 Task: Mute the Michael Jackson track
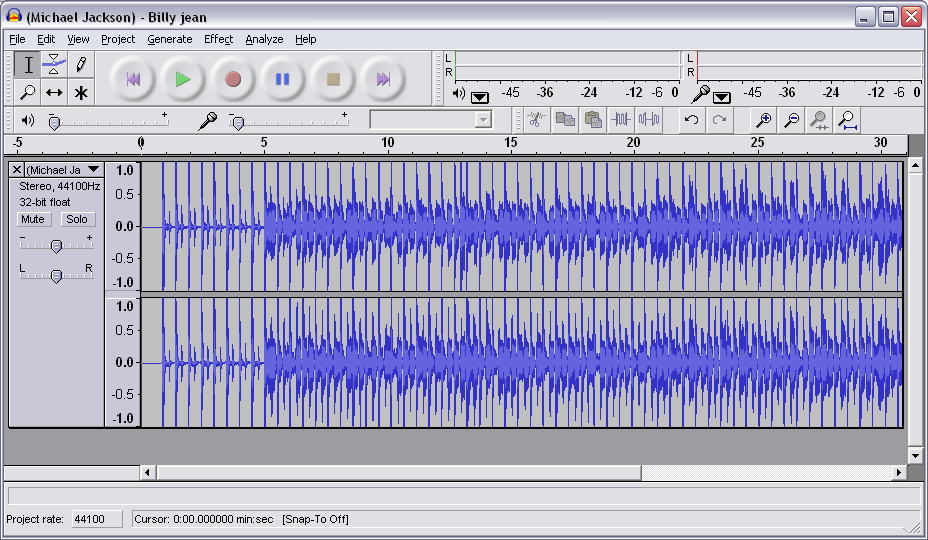(33, 219)
